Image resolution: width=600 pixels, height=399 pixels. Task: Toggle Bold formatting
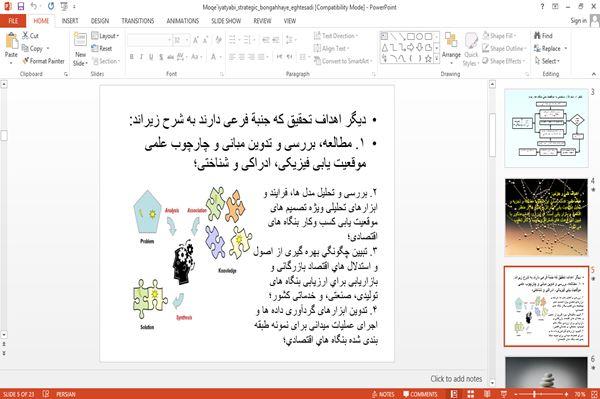tap(132, 57)
